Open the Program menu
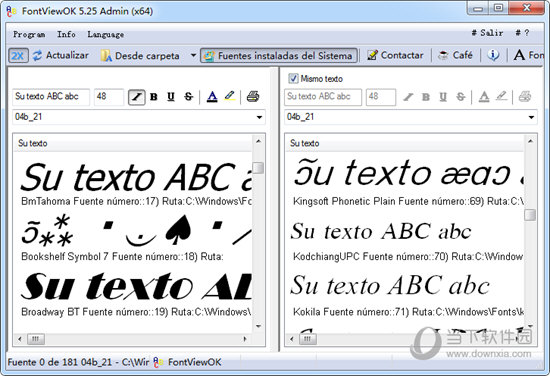The width and height of the screenshot is (550, 376). tap(29, 34)
